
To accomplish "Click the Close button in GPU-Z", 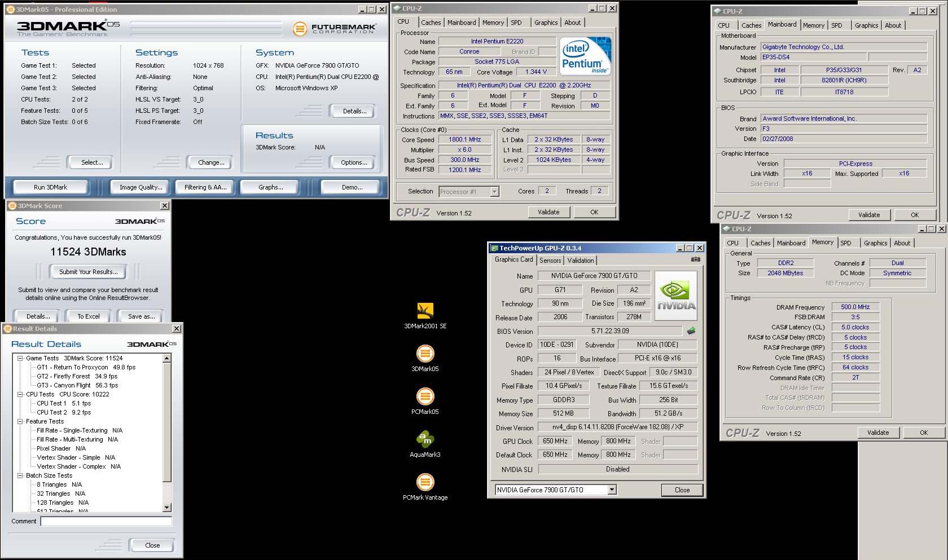I will (x=682, y=490).
